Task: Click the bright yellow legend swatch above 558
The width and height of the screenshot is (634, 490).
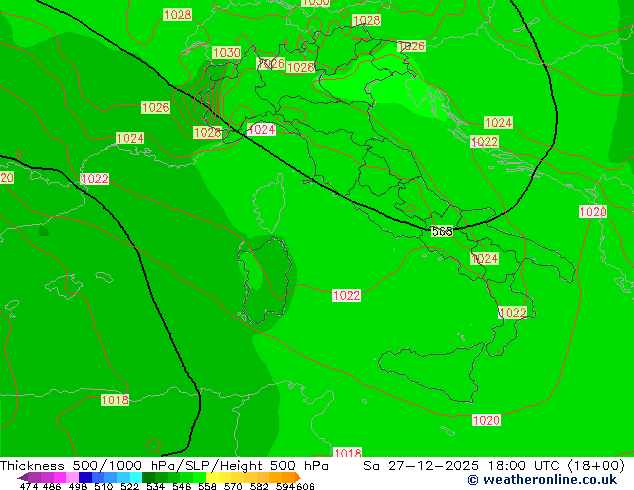Action: [213, 477]
